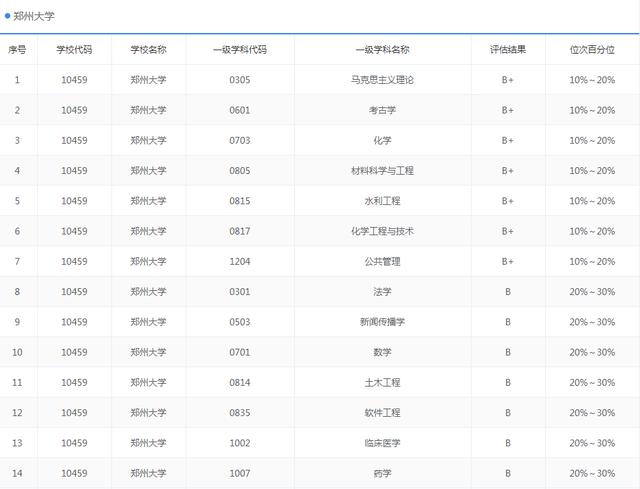Viewport: 640px width, 489px height.
Task: Click subject code 0305
Action: pyautogui.click(x=240, y=80)
